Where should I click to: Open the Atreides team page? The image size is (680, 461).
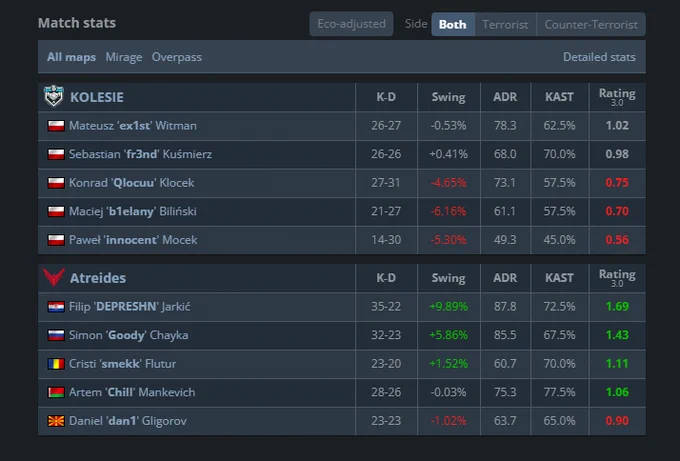coord(98,278)
